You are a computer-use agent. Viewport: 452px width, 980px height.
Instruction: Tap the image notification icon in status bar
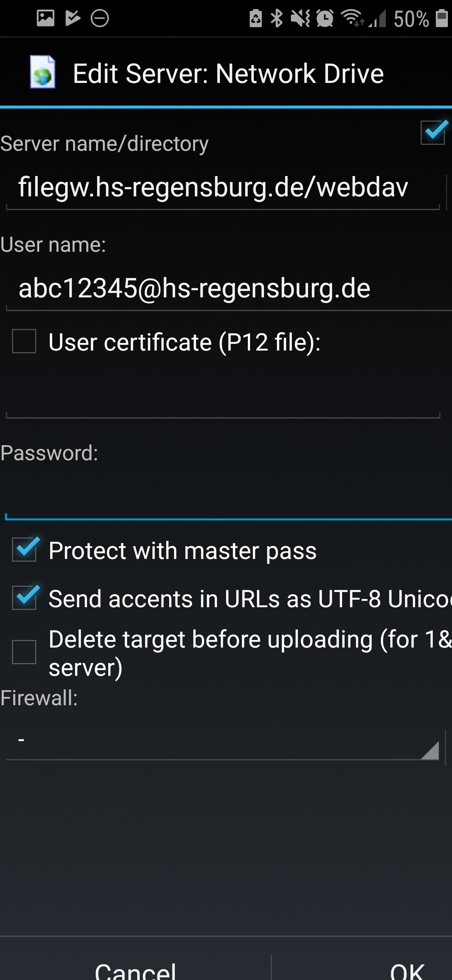(x=45, y=18)
